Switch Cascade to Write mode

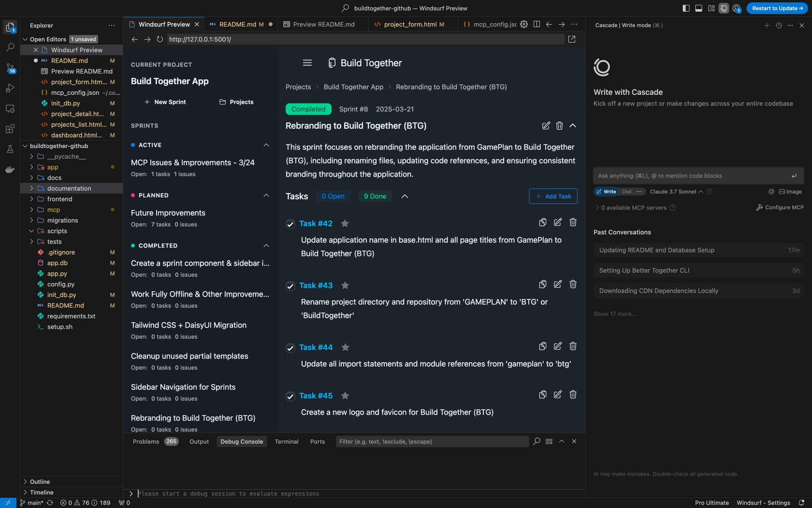606,192
